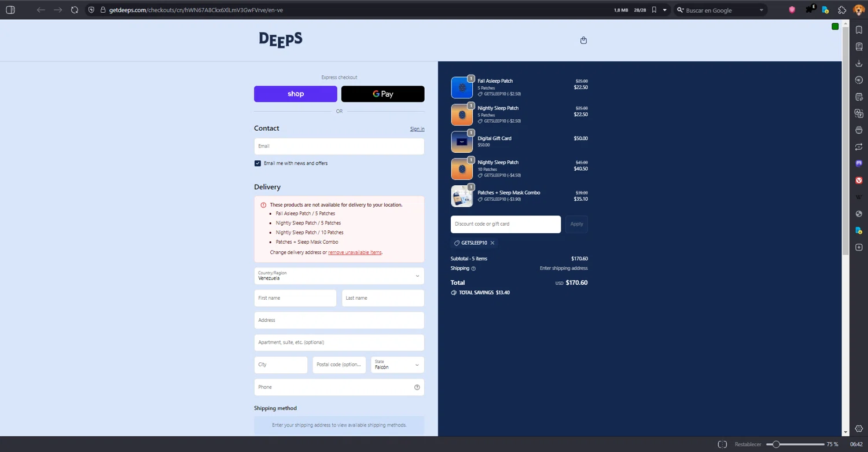Open the shopping bag cart icon
The width and height of the screenshot is (868, 452).
(583, 40)
